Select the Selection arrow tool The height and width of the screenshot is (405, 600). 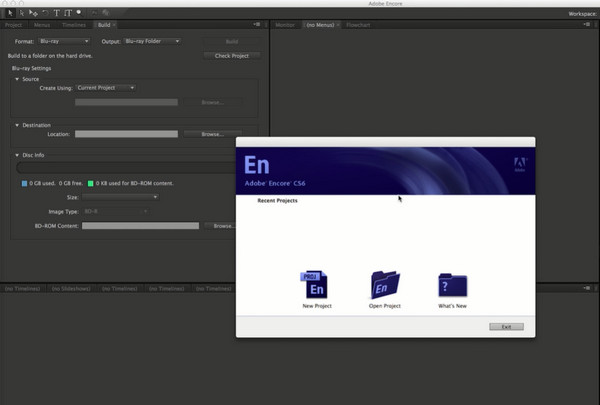pyautogui.click(x=10, y=13)
